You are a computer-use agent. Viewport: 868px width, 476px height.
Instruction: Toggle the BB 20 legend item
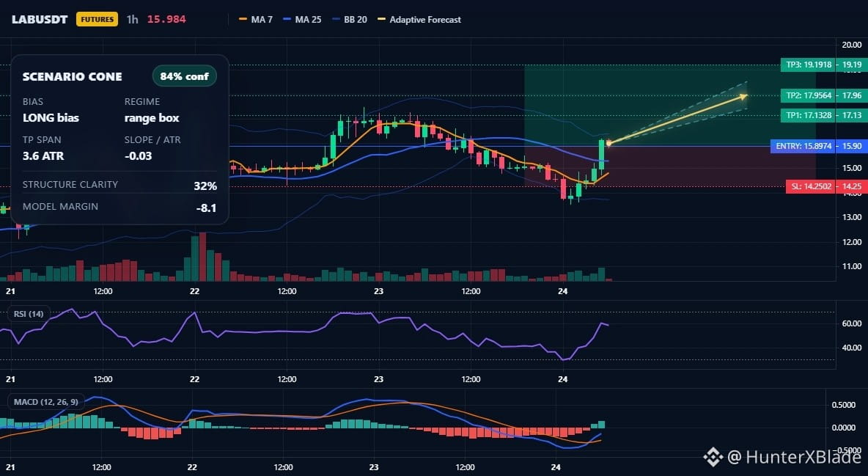click(349, 19)
